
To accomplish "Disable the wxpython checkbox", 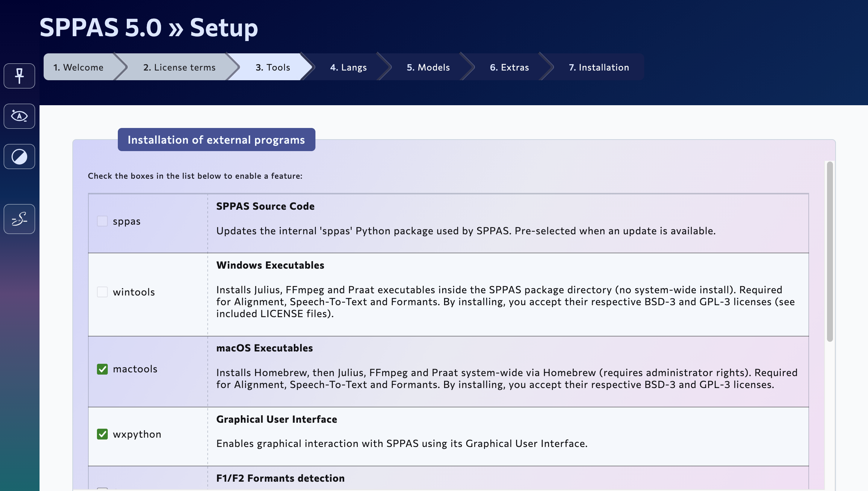I will tap(103, 434).
